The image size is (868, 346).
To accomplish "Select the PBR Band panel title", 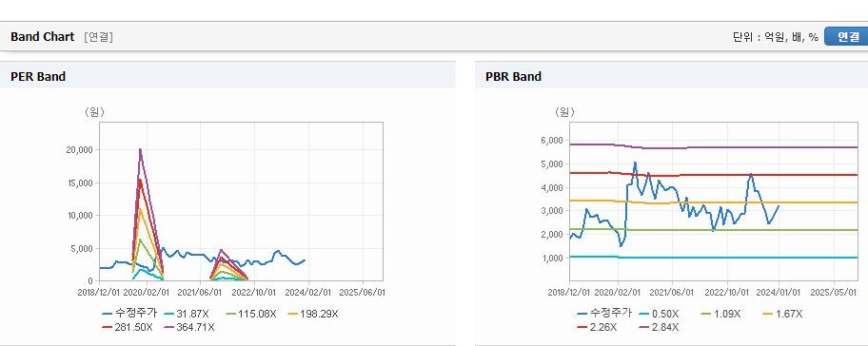I will coord(513,77).
